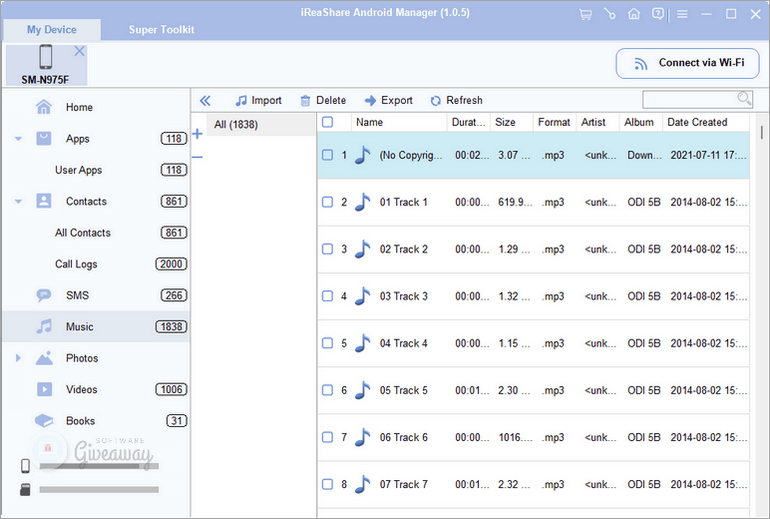Image resolution: width=770 pixels, height=519 pixels.
Task: Click the registration key icon
Action: click(x=609, y=15)
